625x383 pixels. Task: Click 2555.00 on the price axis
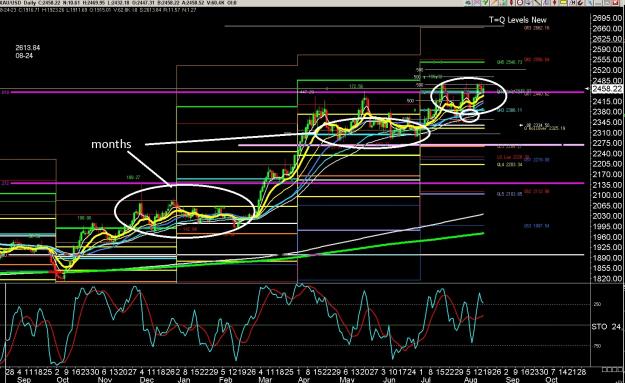pyautogui.click(x=607, y=59)
